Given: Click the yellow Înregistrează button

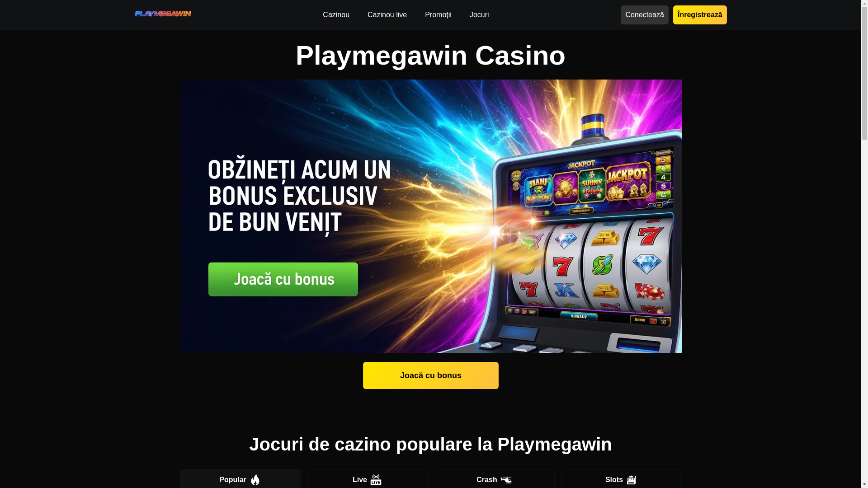Looking at the screenshot, I should pos(700,15).
